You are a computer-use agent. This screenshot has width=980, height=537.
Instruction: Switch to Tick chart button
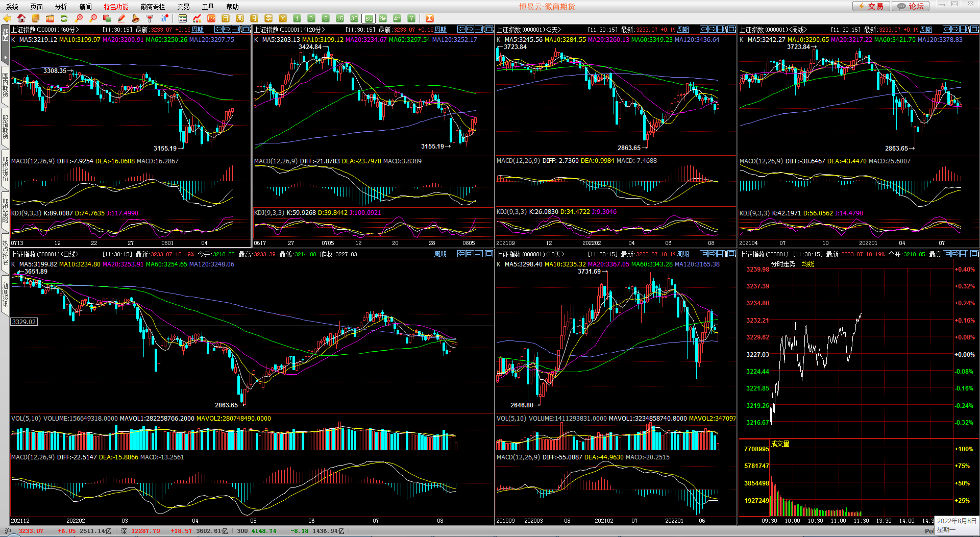click(211, 18)
